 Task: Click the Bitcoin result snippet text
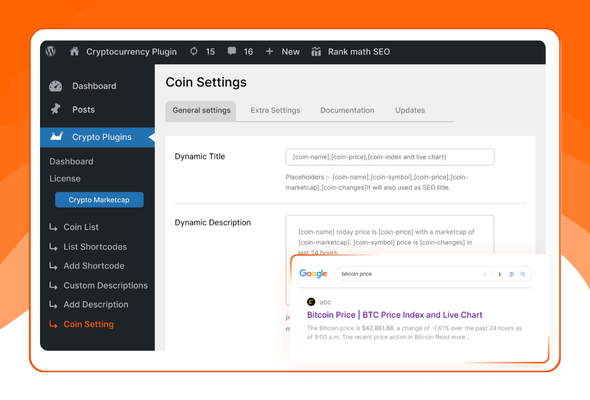click(x=414, y=333)
